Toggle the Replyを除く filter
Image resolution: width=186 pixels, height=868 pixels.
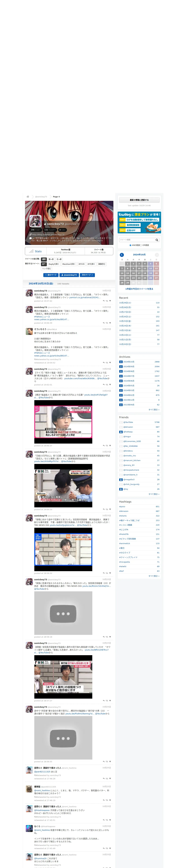click(x=54, y=264)
